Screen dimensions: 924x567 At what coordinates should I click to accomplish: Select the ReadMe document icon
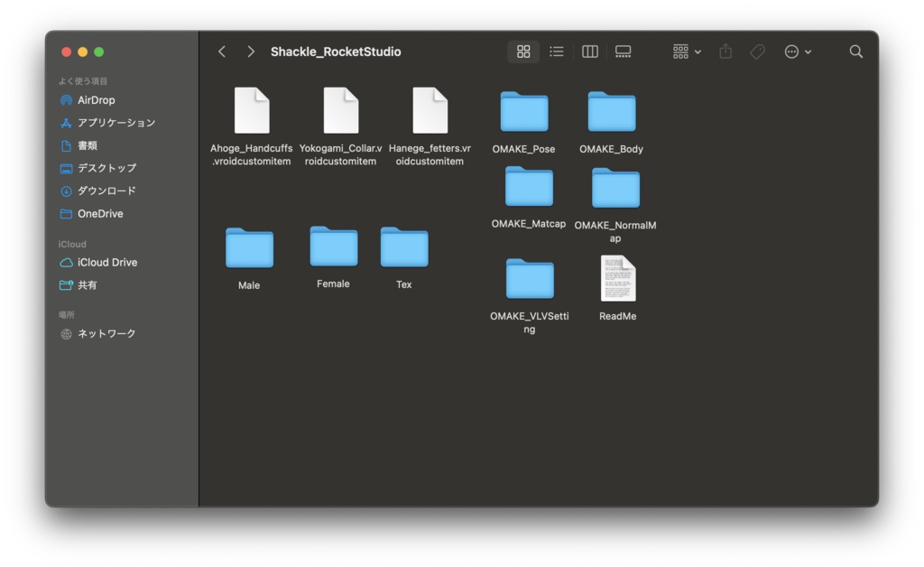(618, 278)
